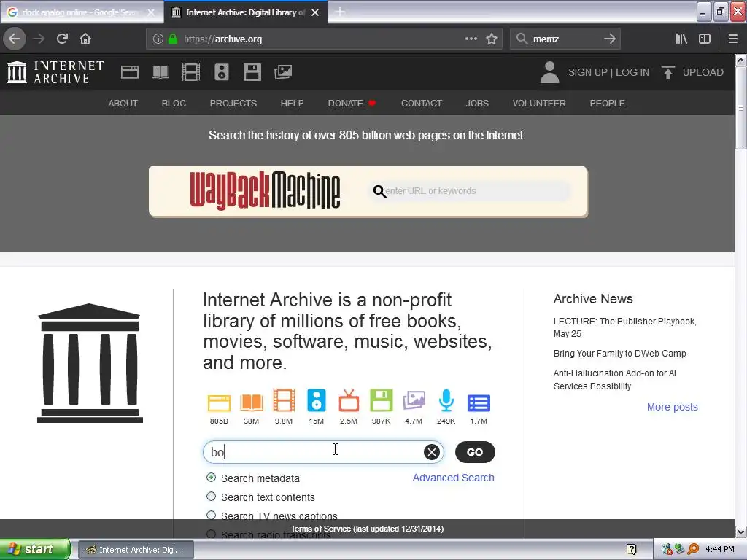Open page actions three-dots menu

tap(471, 39)
